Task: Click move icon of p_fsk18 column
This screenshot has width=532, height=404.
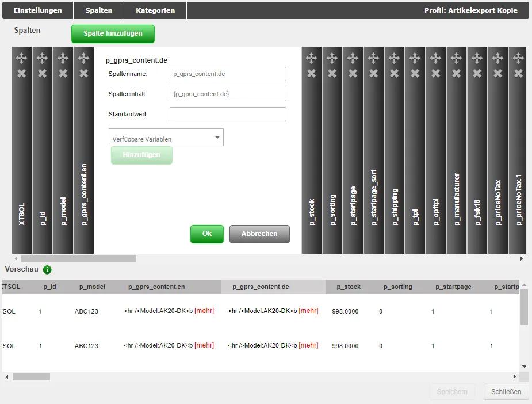Action: 477,58
